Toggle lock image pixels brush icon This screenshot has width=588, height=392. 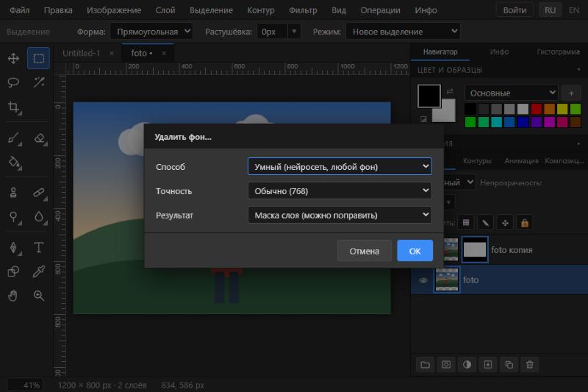pyautogui.click(x=485, y=223)
